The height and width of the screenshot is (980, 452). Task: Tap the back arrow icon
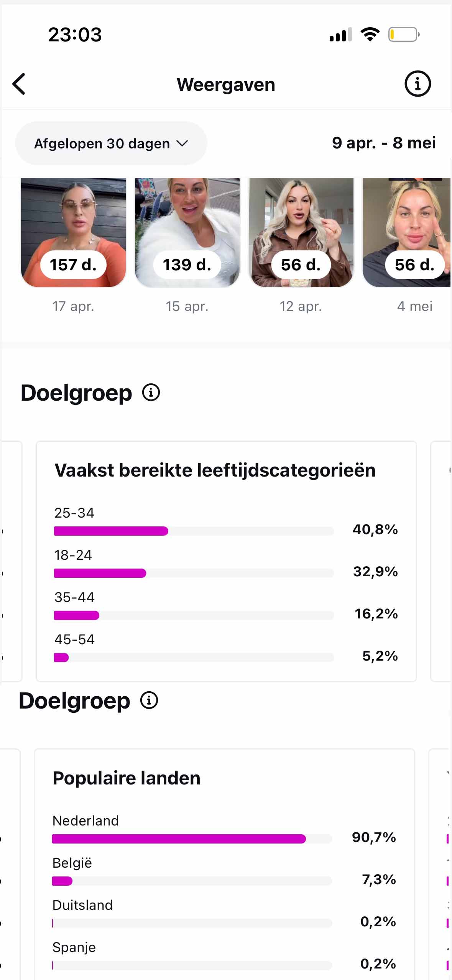click(x=19, y=84)
